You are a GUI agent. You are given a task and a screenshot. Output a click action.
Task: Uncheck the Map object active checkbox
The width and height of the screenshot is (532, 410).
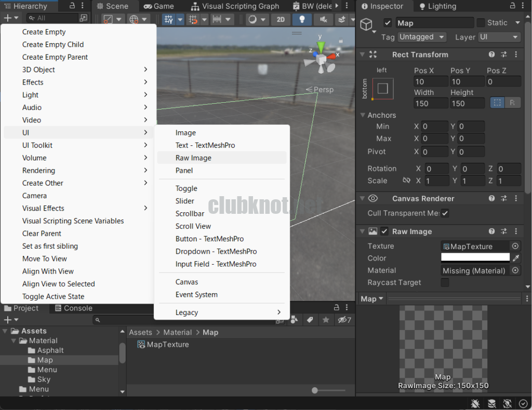(x=388, y=23)
